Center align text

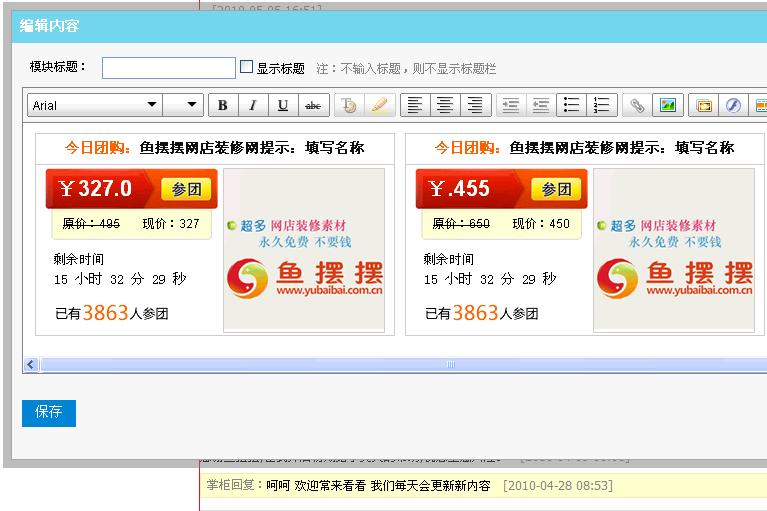pos(445,105)
